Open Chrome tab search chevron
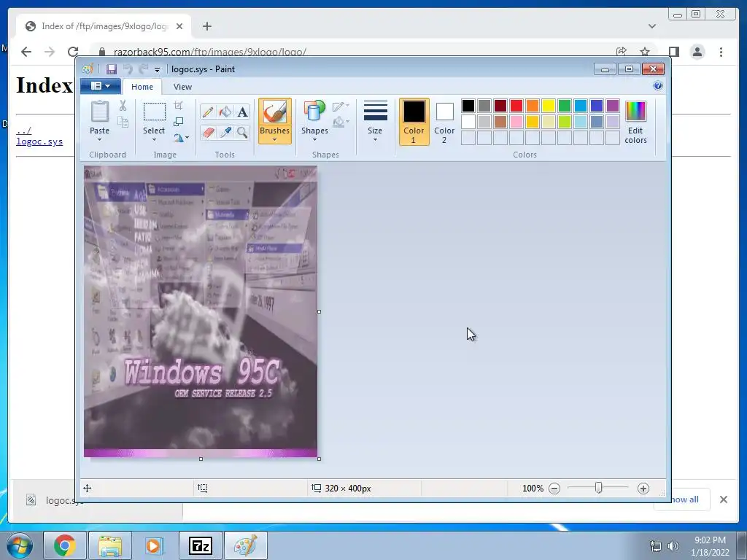Image resolution: width=747 pixels, height=560 pixels. point(652,26)
